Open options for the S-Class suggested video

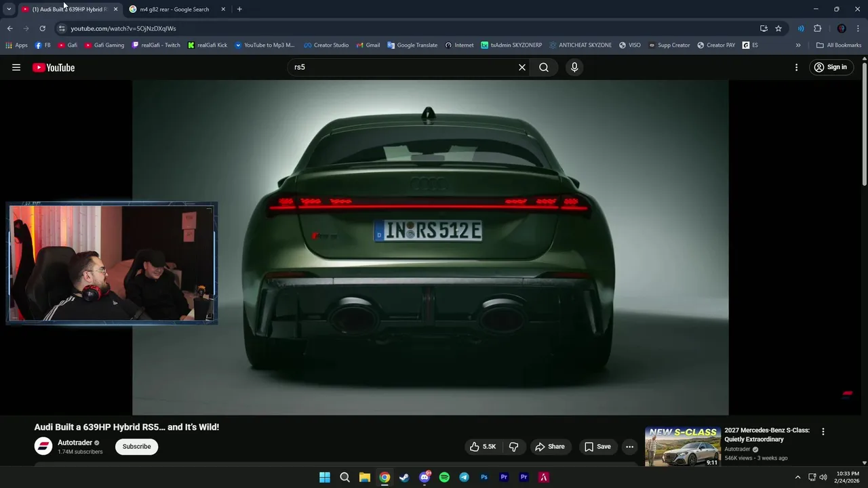pos(823,432)
